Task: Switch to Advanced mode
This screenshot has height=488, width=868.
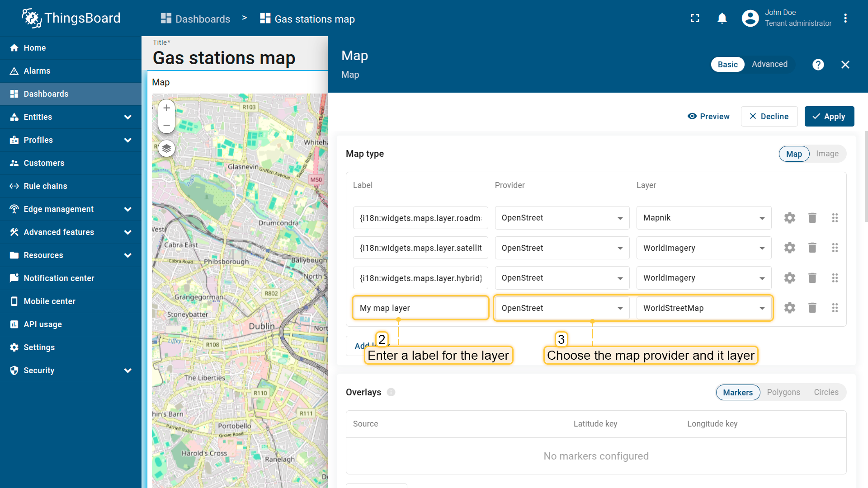Action: [769, 64]
